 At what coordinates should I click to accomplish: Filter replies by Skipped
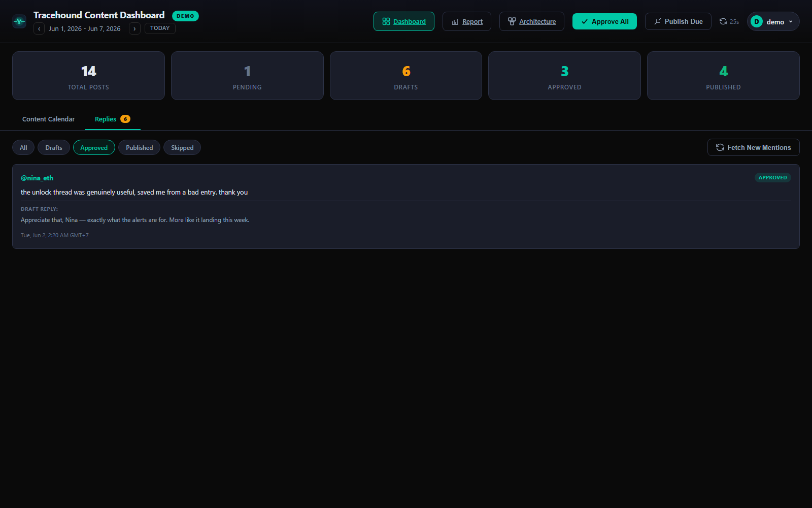(182, 147)
